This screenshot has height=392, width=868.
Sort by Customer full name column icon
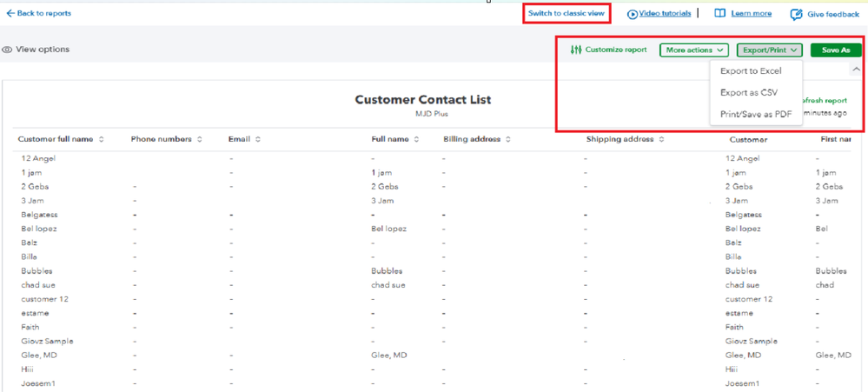tap(102, 139)
